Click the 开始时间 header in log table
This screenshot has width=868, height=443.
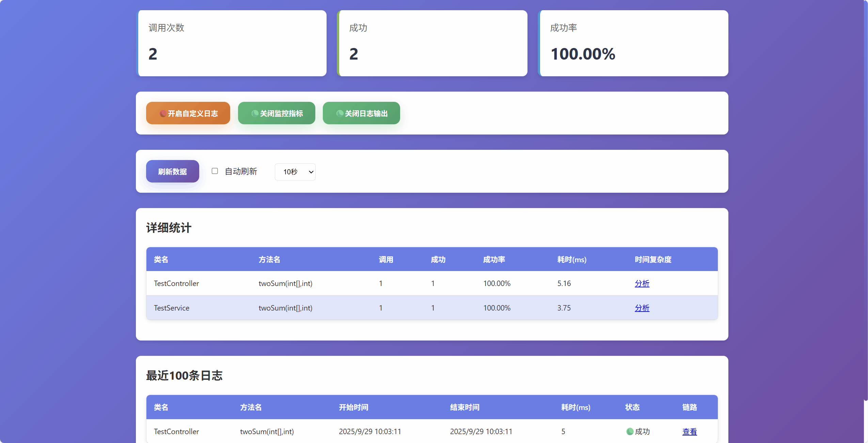(353, 407)
